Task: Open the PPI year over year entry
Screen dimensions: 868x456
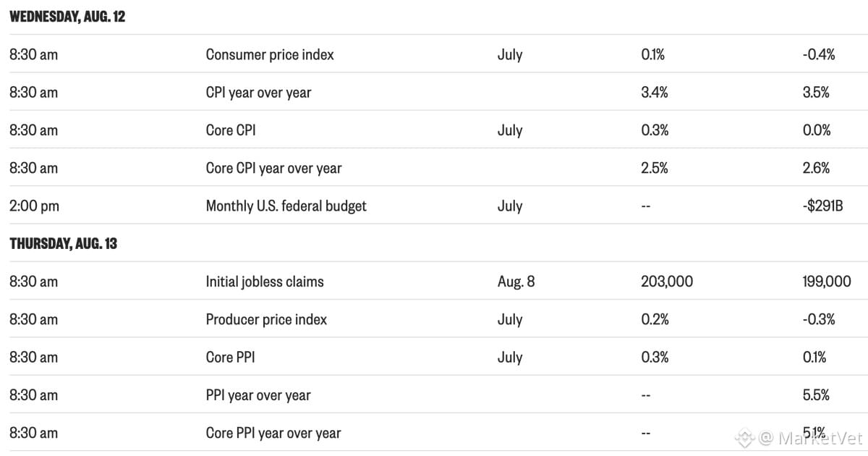Action: (x=258, y=395)
